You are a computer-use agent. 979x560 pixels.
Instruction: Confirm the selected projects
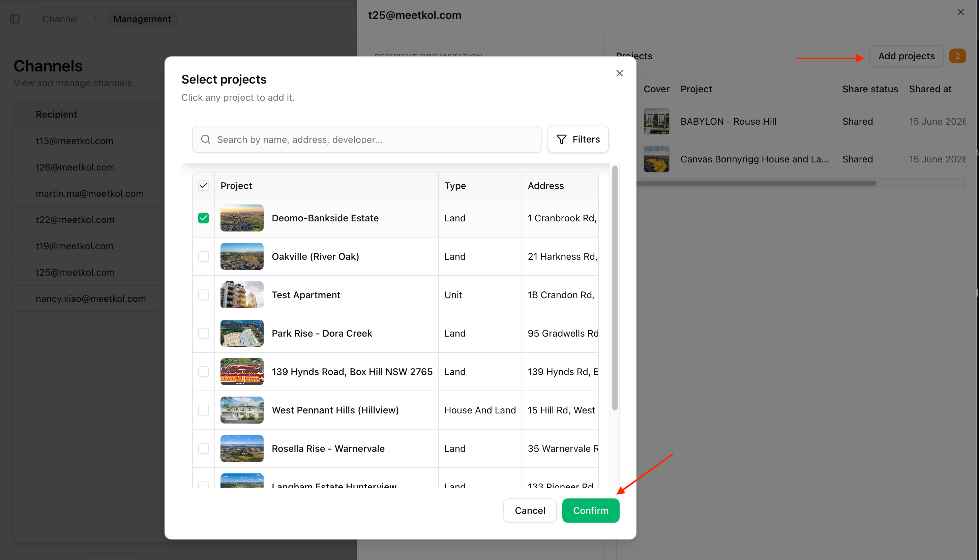click(591, 510)
